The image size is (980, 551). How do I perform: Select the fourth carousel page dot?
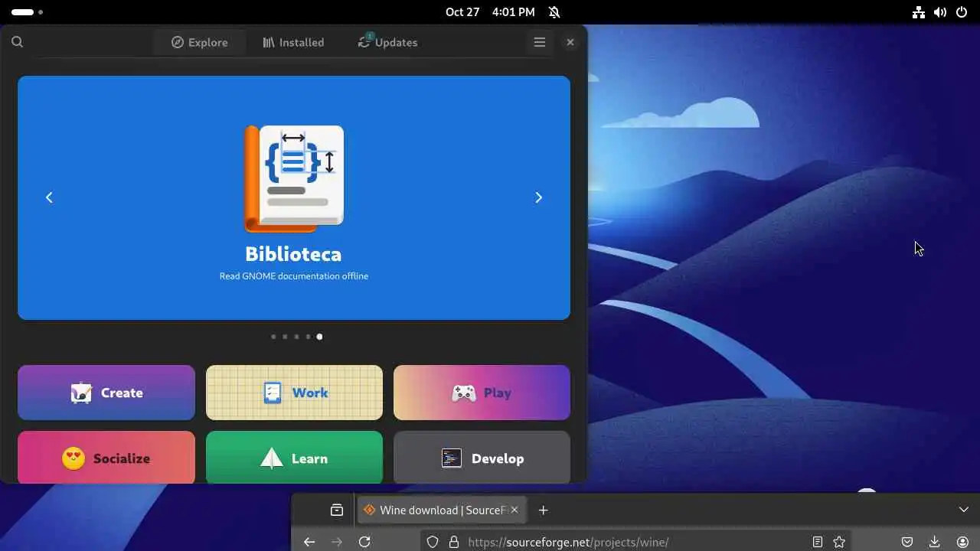click(308, 337)
